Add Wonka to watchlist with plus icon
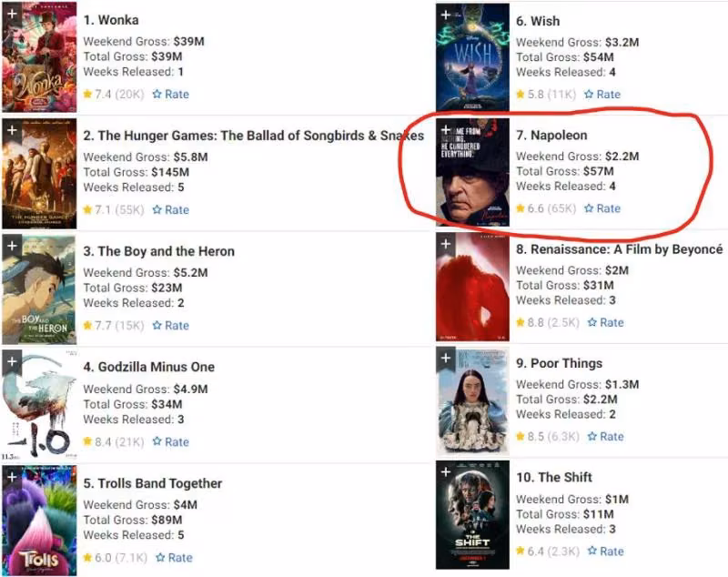This screenshot has width=728, height=577. tap(12, 13)
